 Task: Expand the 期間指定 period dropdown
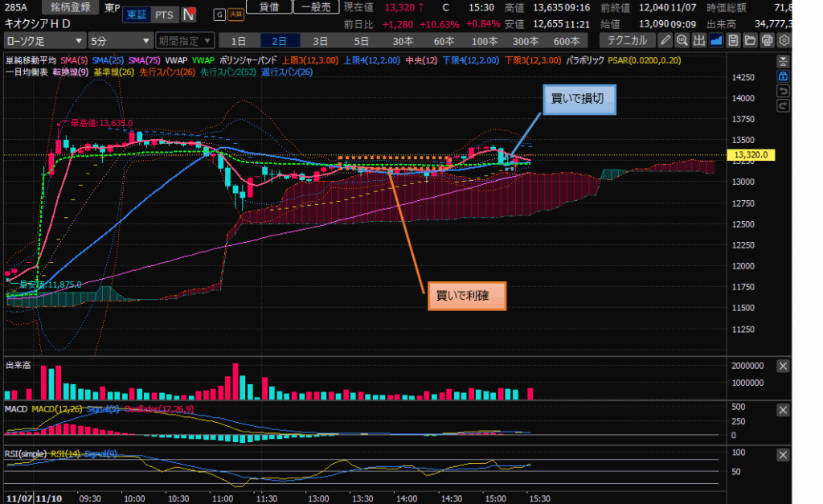(185, 40)
